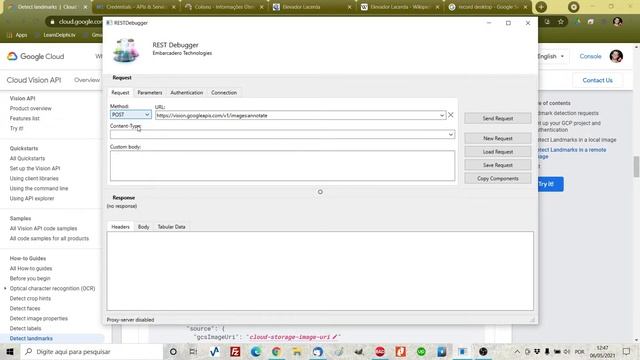Switch to the Parameters tab

tap(150, 93)
